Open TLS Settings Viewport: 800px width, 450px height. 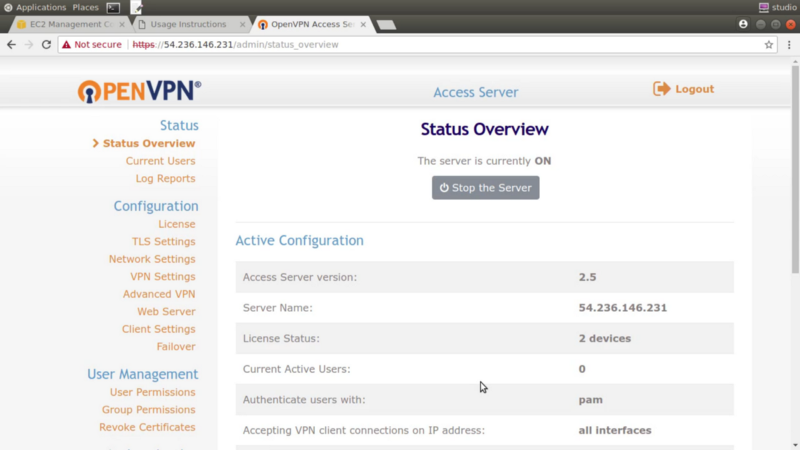[x=163, y=241]
